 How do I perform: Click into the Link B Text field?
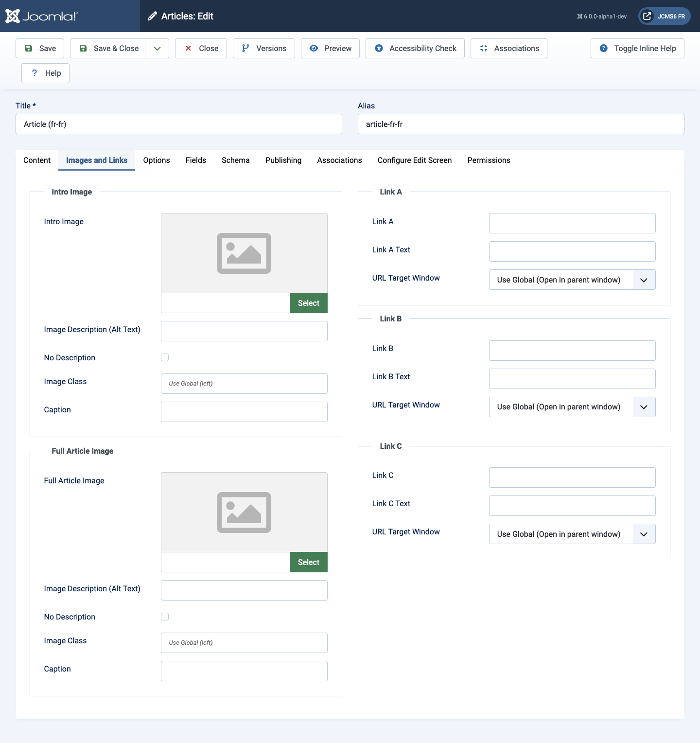coord(572,379)
